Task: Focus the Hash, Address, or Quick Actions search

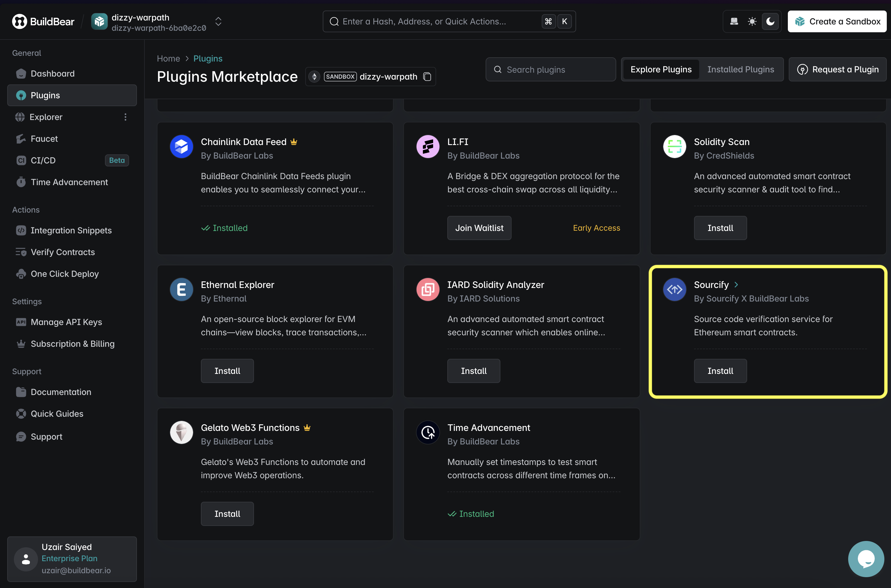Action: pyautogui.click(x=449, y=22)
